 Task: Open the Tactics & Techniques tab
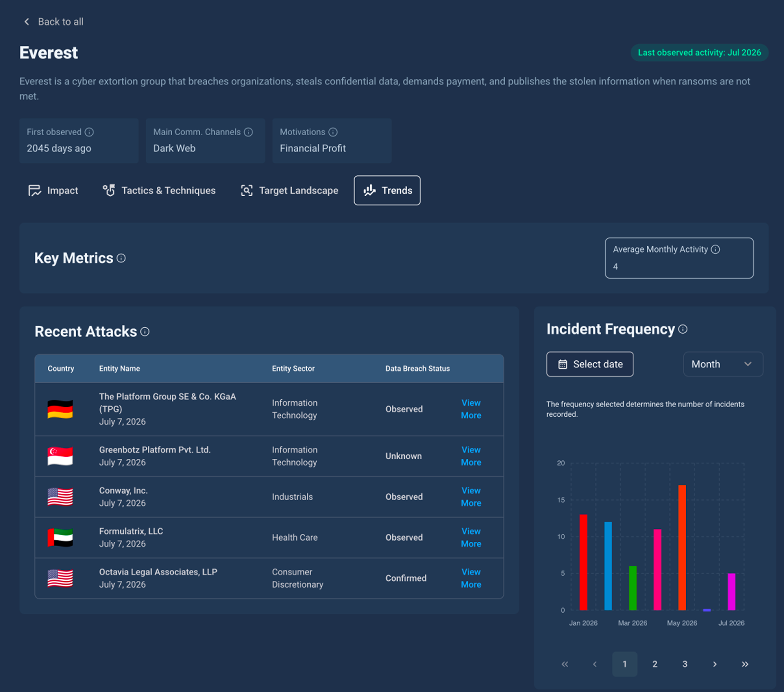pyautogui.click(x=159, y=190)
